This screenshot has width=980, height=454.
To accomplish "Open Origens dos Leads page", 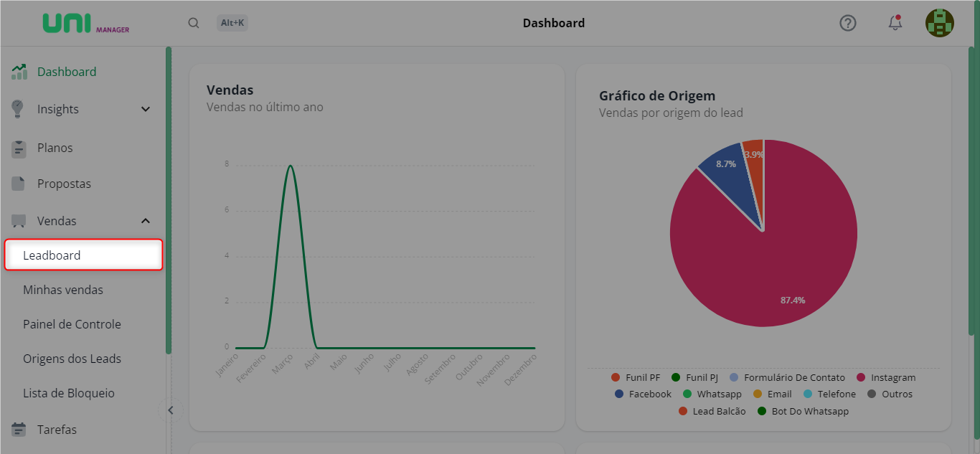I will [x=72, y=359].
